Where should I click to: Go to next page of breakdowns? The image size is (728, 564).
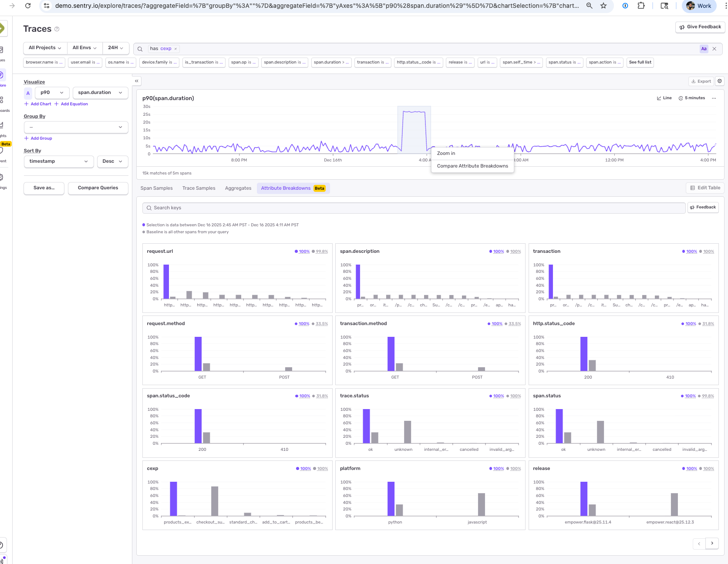click(712, 543)
